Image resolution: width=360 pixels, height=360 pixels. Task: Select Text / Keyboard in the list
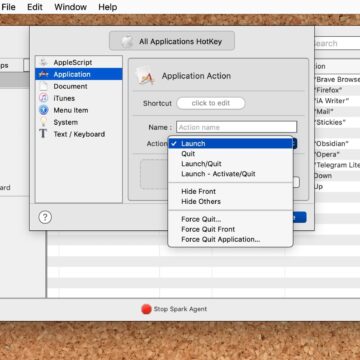pos(79,134)
